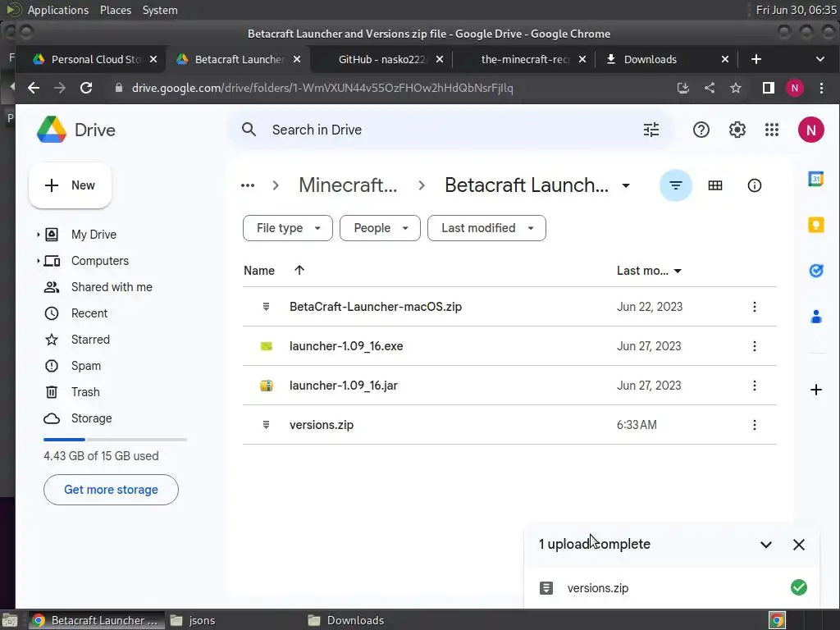Bookmark this tab star icon
840x630 pixels.
(736, 88)
